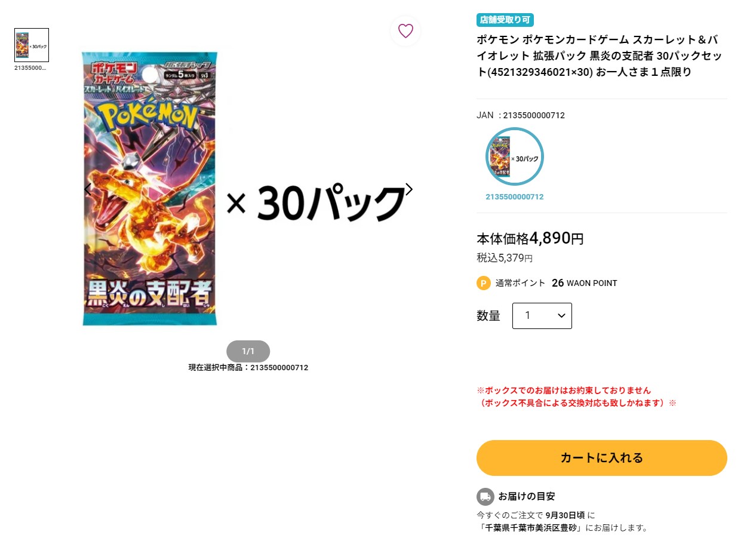Click the 1/1 image counter pill
Viewport: 756px width, 538px height.
[248, 351]
